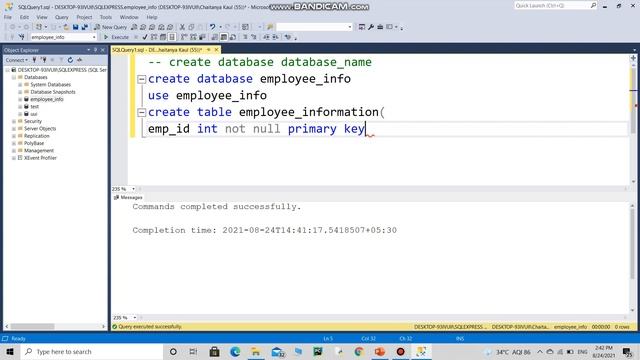Toggle Include Actual Execution Plan icon

184,37
